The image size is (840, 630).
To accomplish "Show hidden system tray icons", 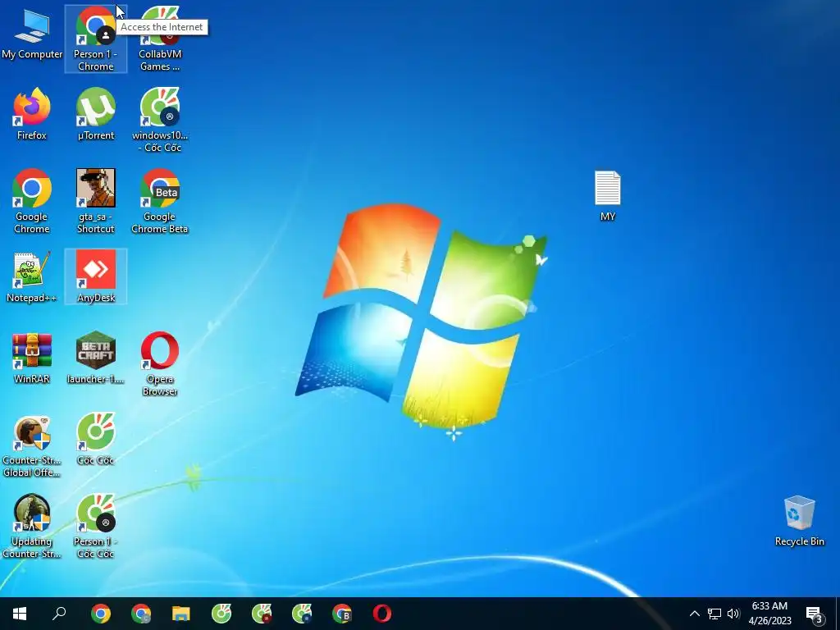I will click(x=694, y=614).
